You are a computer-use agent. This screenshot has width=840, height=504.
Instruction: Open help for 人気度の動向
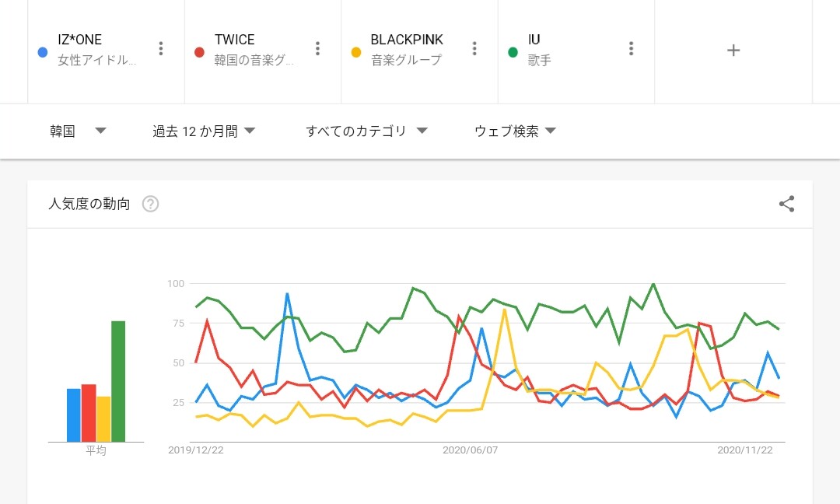click(x=151, y=205)
